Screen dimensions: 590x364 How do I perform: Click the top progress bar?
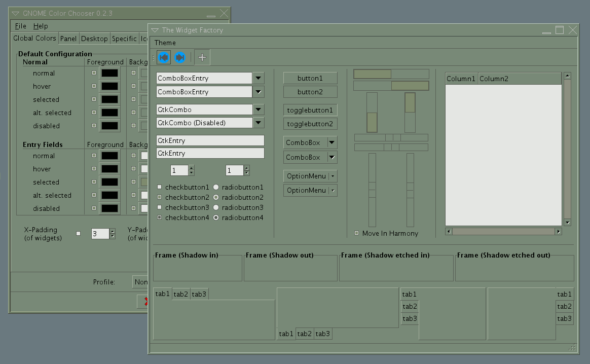[391, 74]
